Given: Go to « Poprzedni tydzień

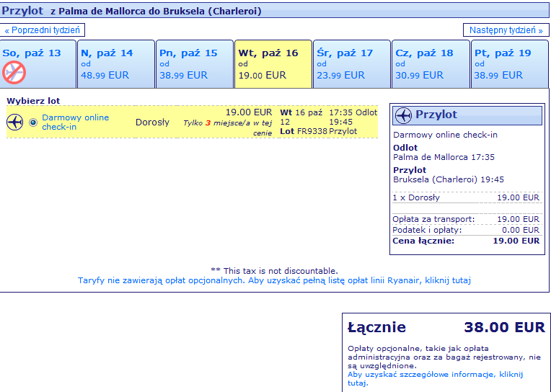Looking at the screenshot, I should coord(42,30).
